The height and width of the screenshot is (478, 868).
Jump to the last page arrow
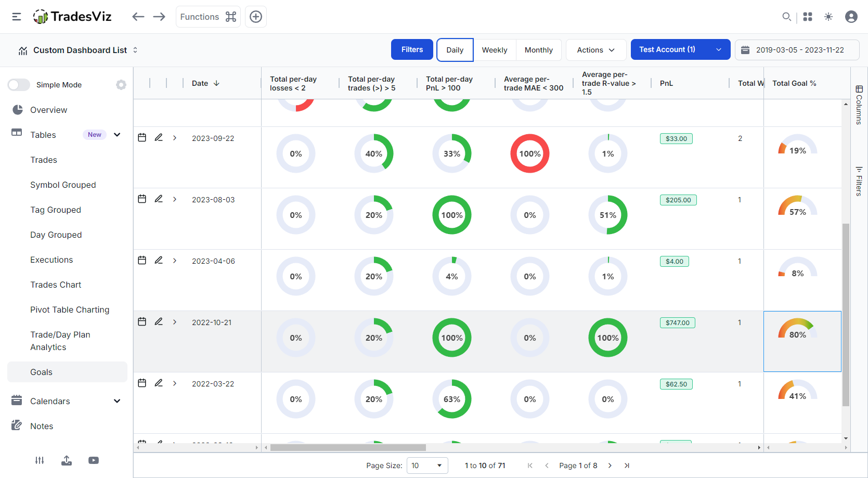click(x=627, y=466)
